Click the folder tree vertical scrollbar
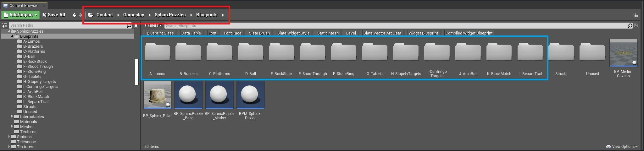The height and width of the screenshot is (151, 644). (x=137, y=72)
